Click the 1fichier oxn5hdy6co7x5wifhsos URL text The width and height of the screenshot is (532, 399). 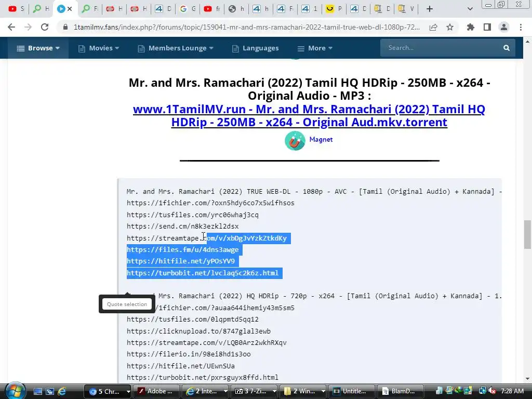210,203
